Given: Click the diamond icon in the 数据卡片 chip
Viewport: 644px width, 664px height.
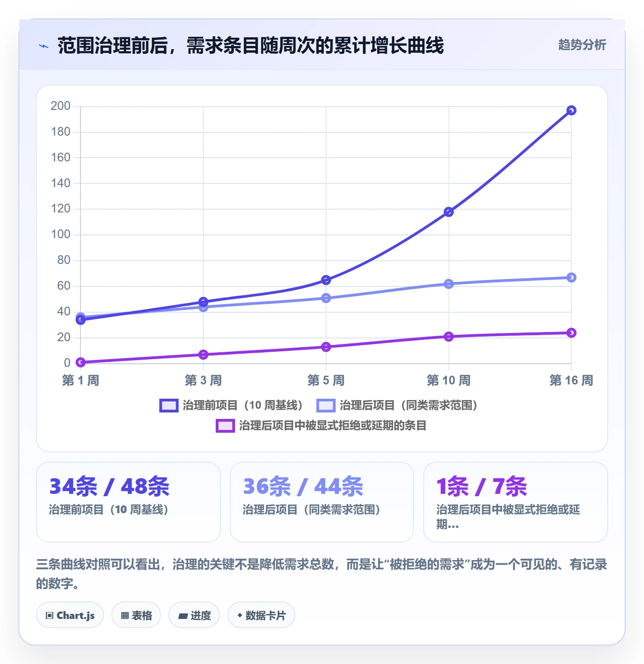Looking at the screenshot, I should (x=240, y=615).
